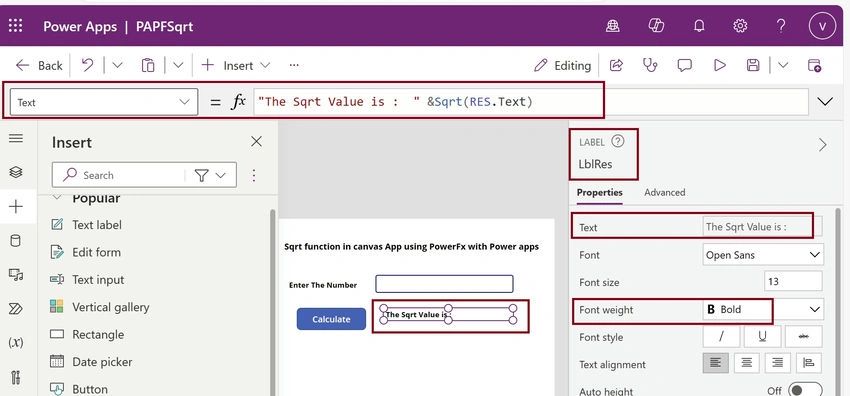Save the app with disk icon
The height and width of the screenshot is (396, 850).
753,66
